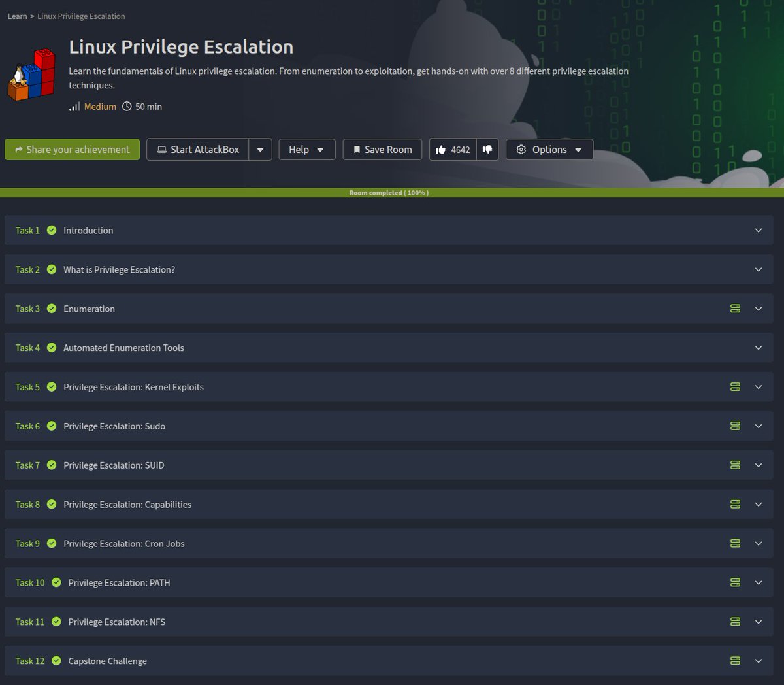Viewport: 784px width, 685px height.
Task: Click the Linux Privilege Escalation heading
Action: coord(181,47)
